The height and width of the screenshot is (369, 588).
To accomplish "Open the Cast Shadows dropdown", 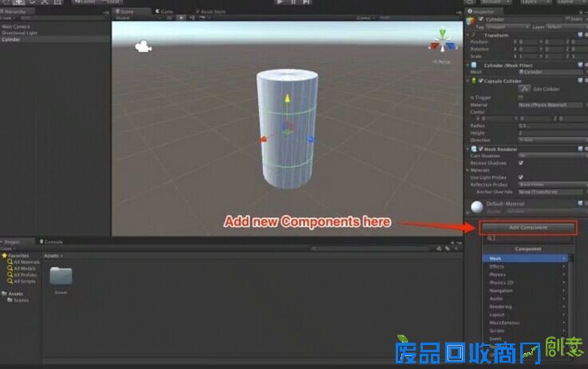I will [x=553, y=156].
